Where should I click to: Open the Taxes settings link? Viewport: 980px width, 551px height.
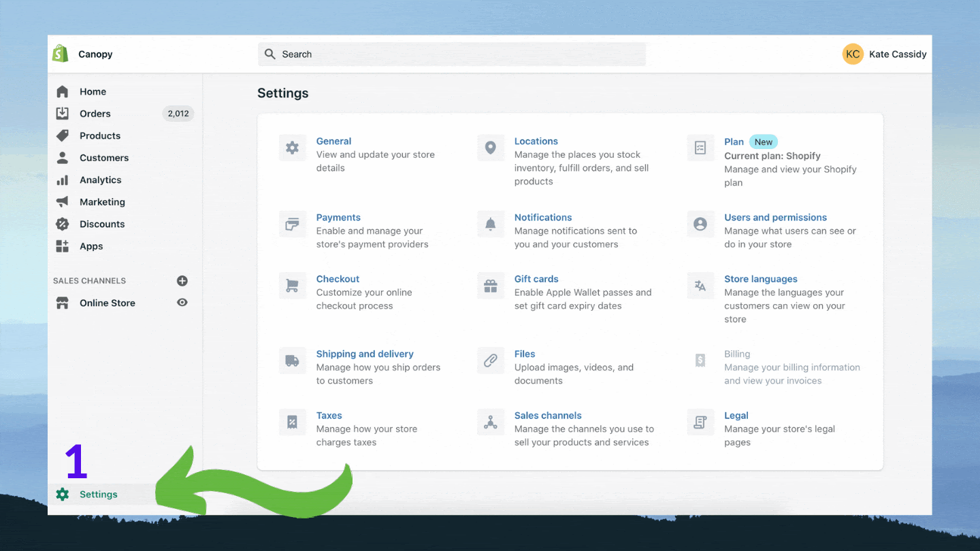[x=329, y=416]
